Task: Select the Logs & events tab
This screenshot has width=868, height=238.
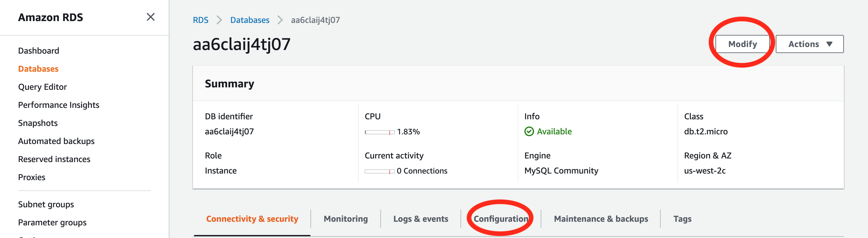Action: point(420,219)
